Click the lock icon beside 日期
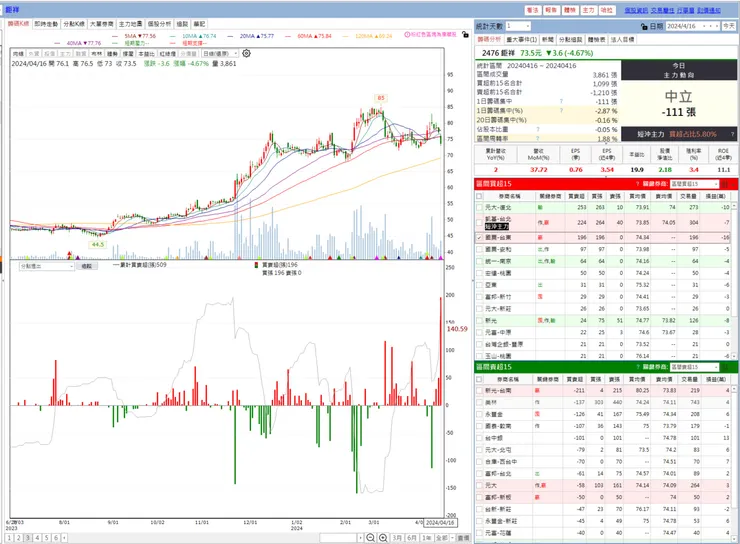The width and height of the screenshot is (740, 544). pos(644,26)
